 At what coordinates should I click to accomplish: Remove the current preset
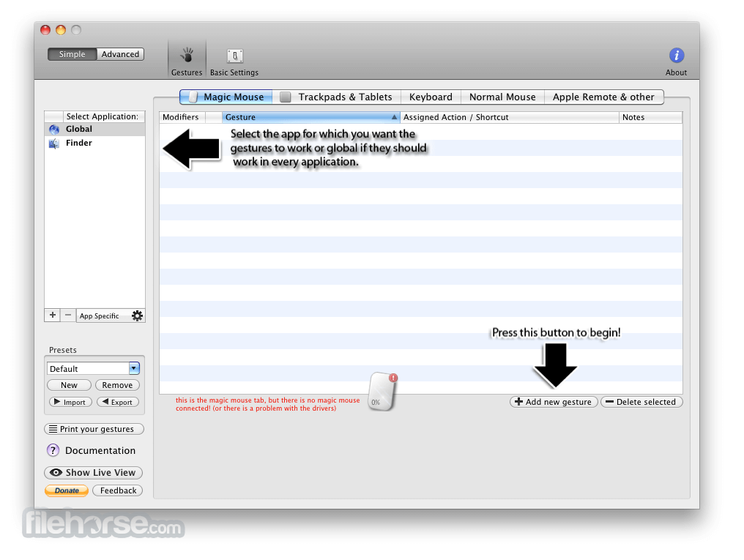[x=117, y=385]
